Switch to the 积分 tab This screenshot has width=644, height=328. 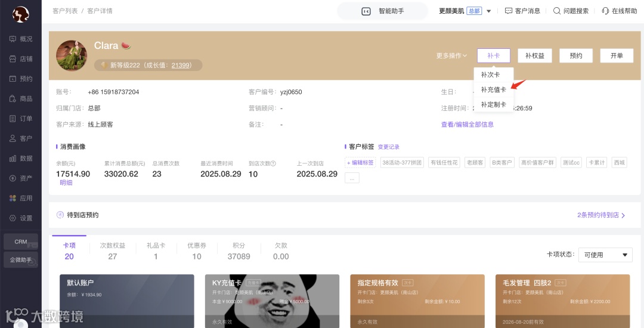[x=239, y=251]
